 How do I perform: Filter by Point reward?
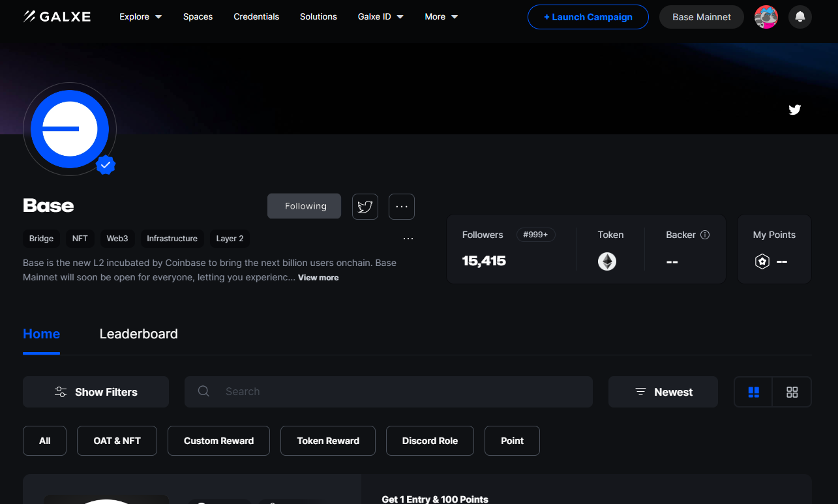[x=512, y=441]
